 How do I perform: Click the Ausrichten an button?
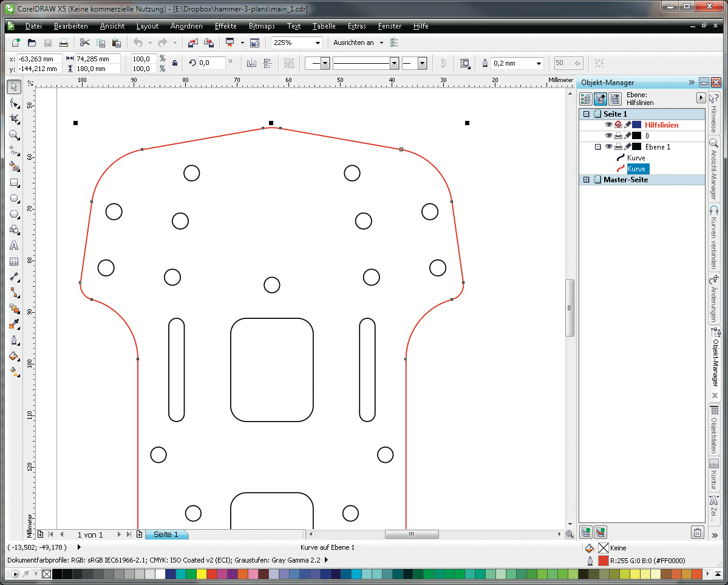pyautogui.click(x=353, y=43)
